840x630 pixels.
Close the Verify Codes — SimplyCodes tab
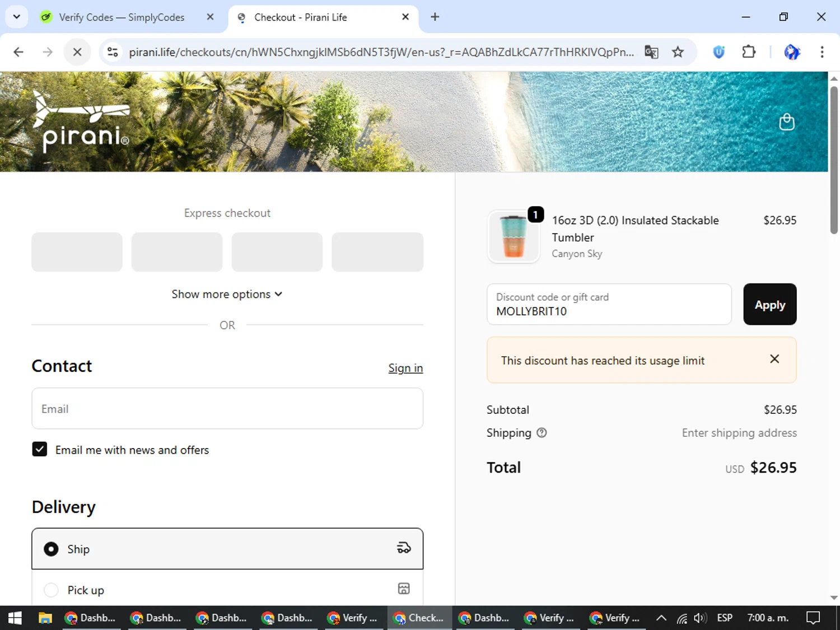tap(210, 17)
